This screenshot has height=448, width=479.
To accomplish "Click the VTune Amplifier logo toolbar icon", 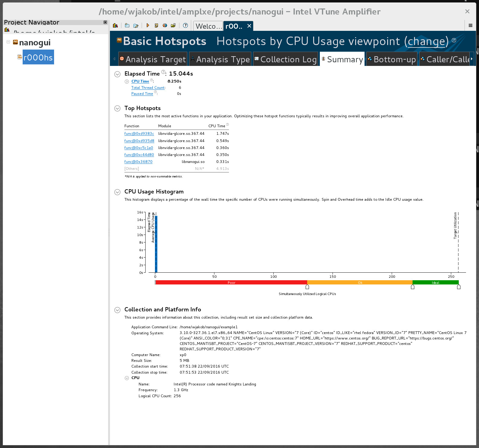I will 115,26.
